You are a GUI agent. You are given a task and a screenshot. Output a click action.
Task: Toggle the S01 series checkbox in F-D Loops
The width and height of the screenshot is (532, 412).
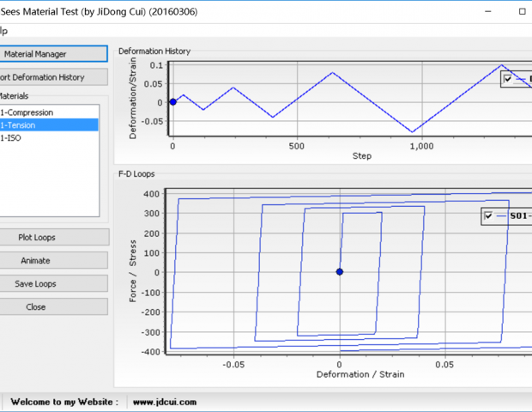(490, 216)
